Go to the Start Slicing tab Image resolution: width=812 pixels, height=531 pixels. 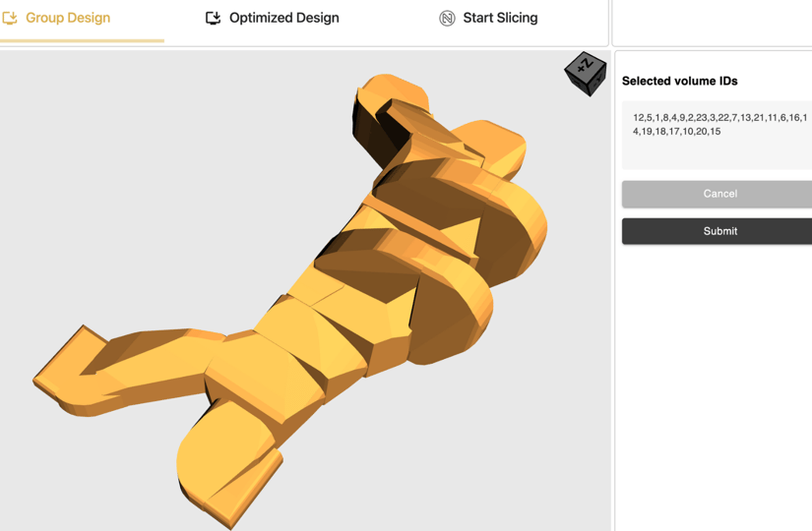[x=500, y=18]
